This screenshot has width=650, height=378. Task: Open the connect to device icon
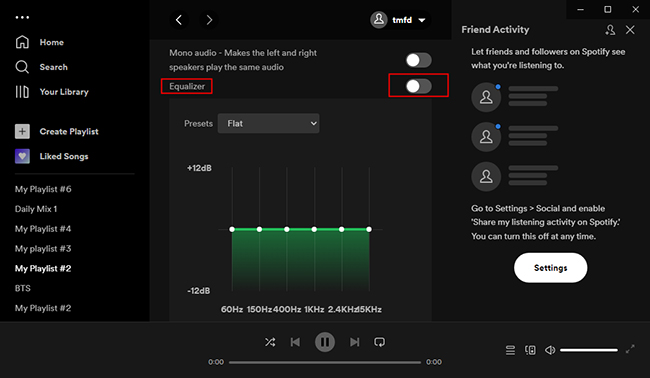pyautogui.click(x=530, y=350)
